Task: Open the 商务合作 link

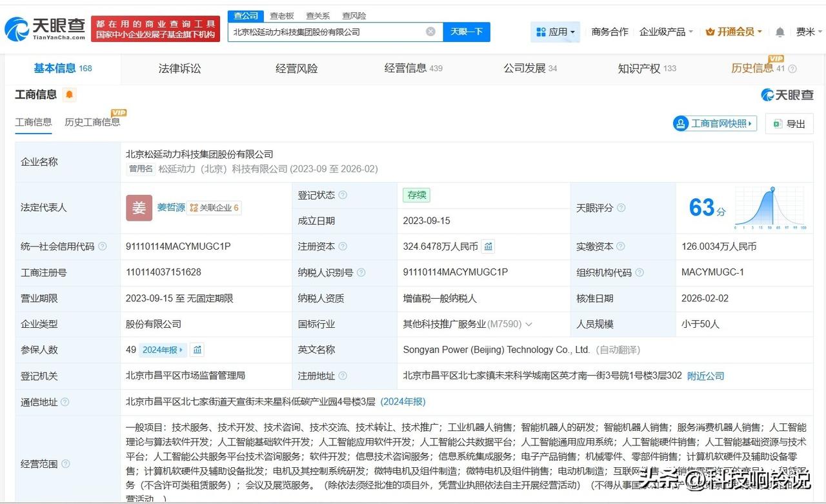Action: tap(610, 32)
